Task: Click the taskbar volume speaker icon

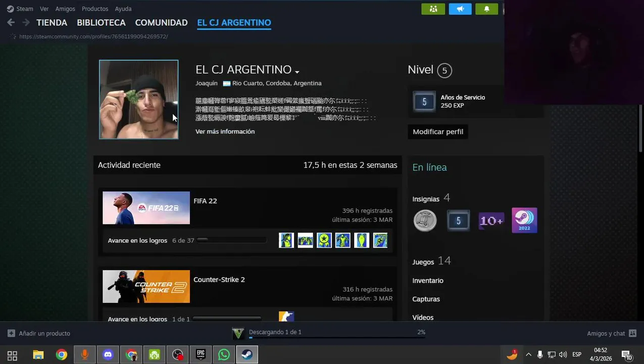Action: coord(563,355)
